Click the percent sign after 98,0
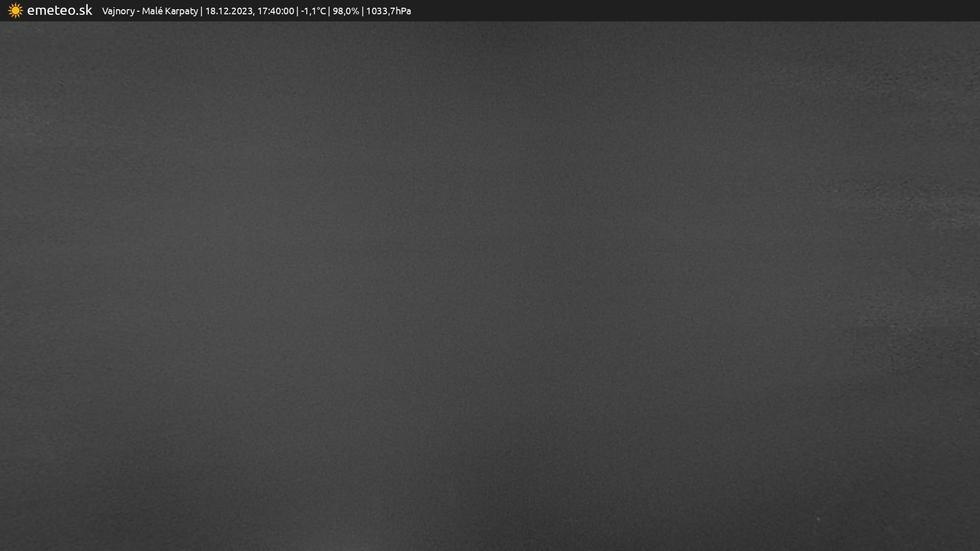Screen dimensions: 980x551 coord(355,11)
